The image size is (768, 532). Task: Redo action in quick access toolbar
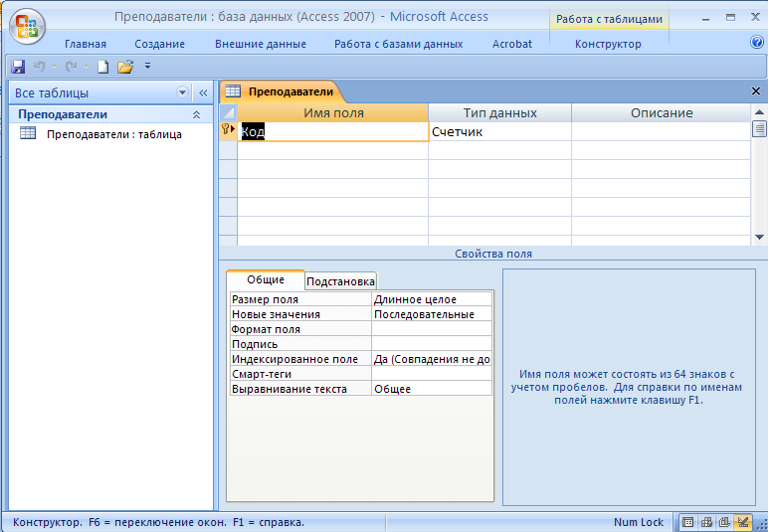[x=71, y=67]
